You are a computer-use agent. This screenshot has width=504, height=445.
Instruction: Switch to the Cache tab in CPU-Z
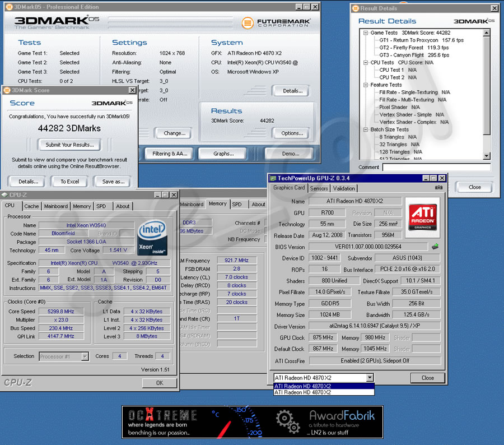(31, 206)
